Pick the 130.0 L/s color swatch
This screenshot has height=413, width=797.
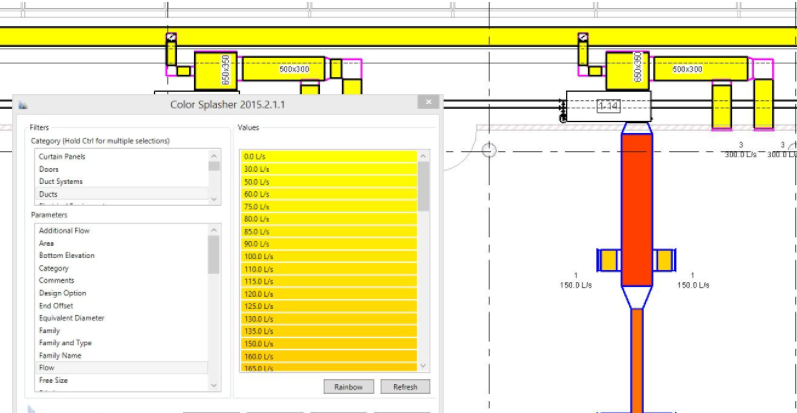click(x=329, y=319)
